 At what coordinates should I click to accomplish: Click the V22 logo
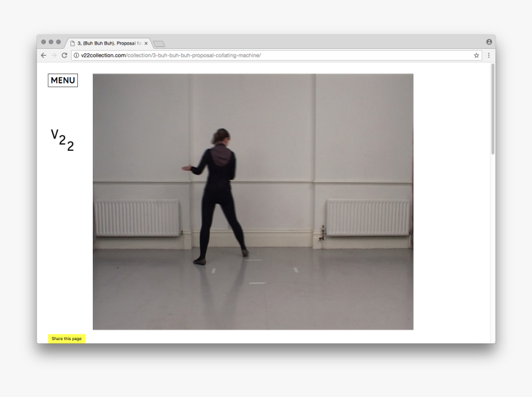pyautogui.click(x=62, y=140)
